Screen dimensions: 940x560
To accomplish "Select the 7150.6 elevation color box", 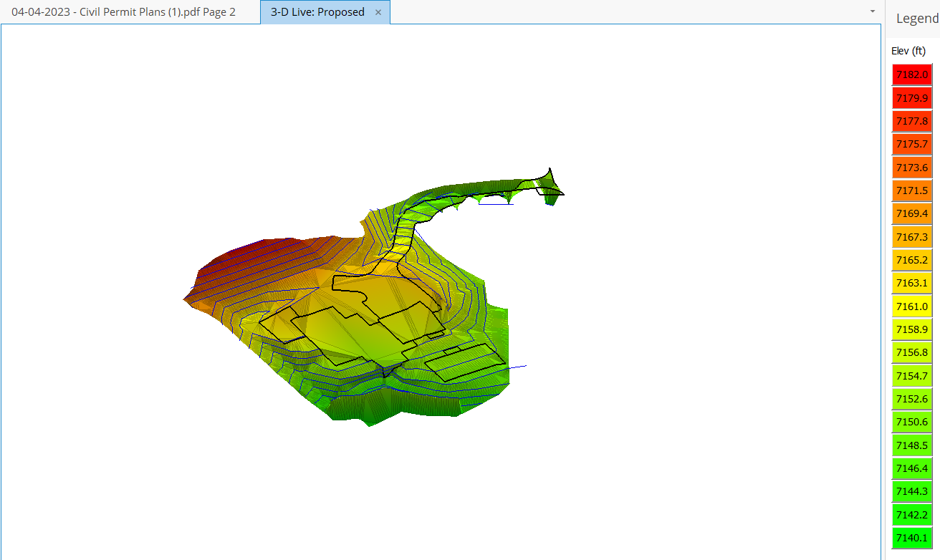I will tap(911, 423).
